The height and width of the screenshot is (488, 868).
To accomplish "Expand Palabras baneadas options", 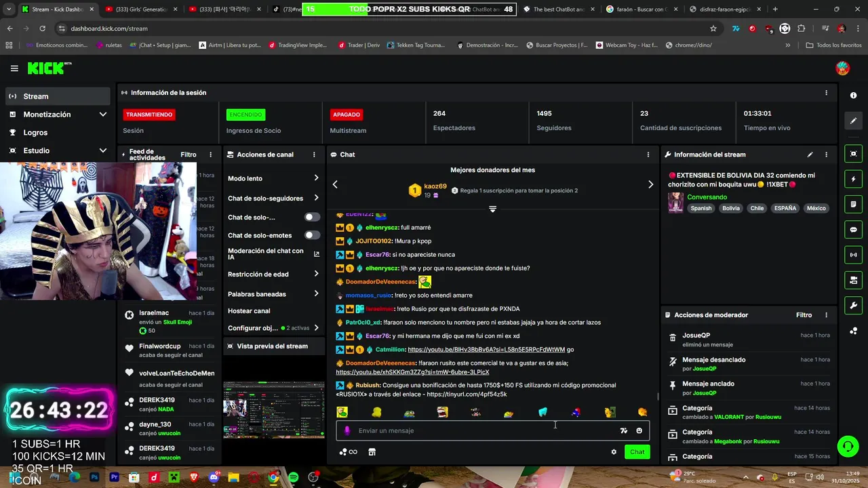I will [x=316, y=293].
